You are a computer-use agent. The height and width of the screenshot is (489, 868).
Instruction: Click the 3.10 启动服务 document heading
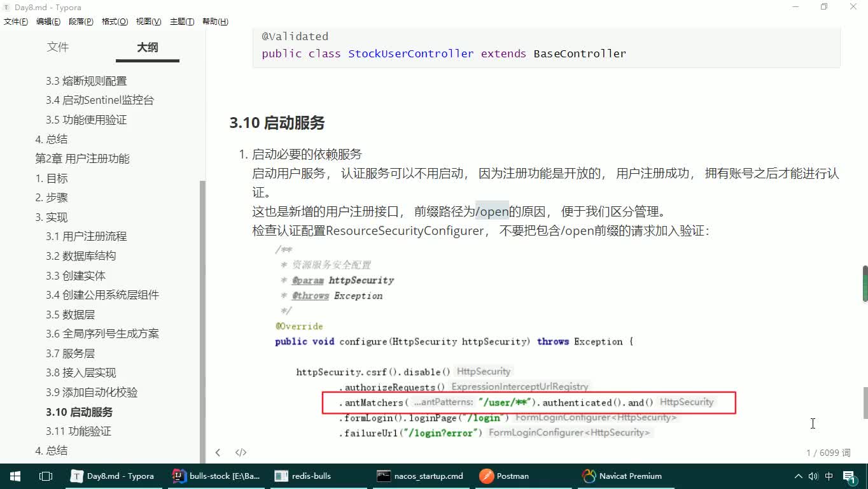click(277, 123)
